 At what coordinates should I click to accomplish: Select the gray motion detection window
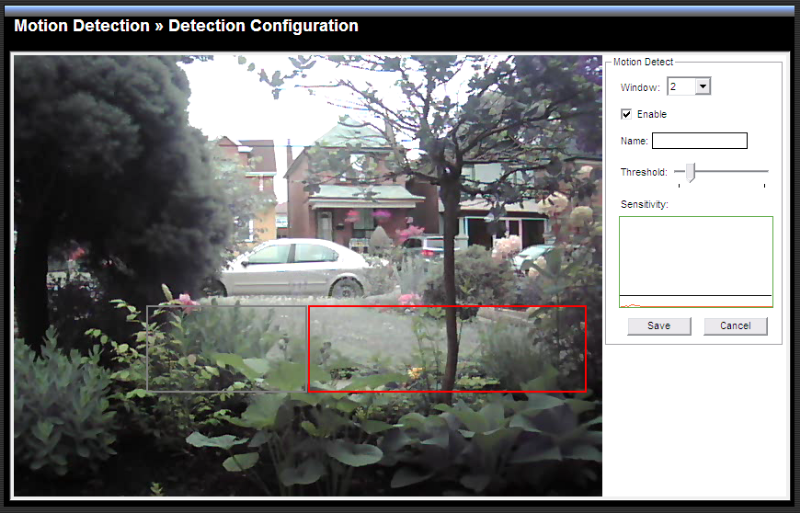tap(227, 349)
